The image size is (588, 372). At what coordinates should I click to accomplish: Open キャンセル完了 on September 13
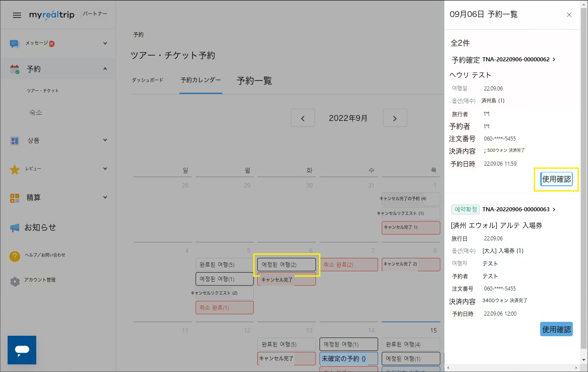(287, 359)
